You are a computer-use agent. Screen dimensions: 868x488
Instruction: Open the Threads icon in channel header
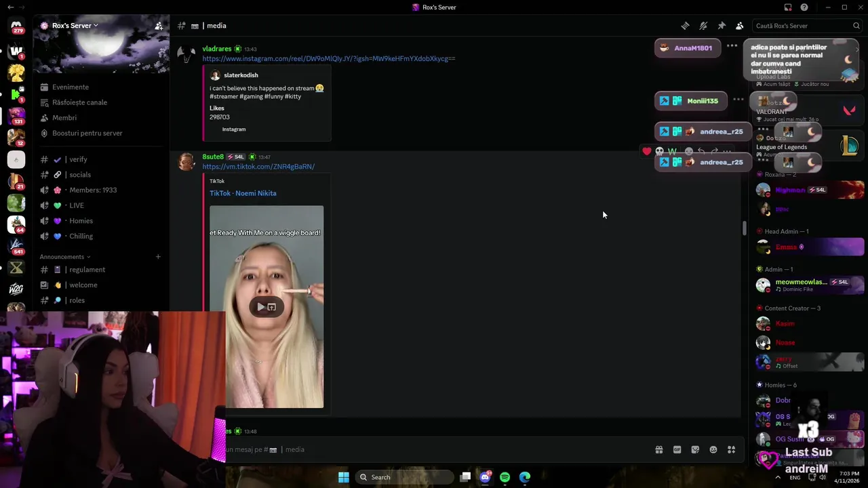click(685, 26)
